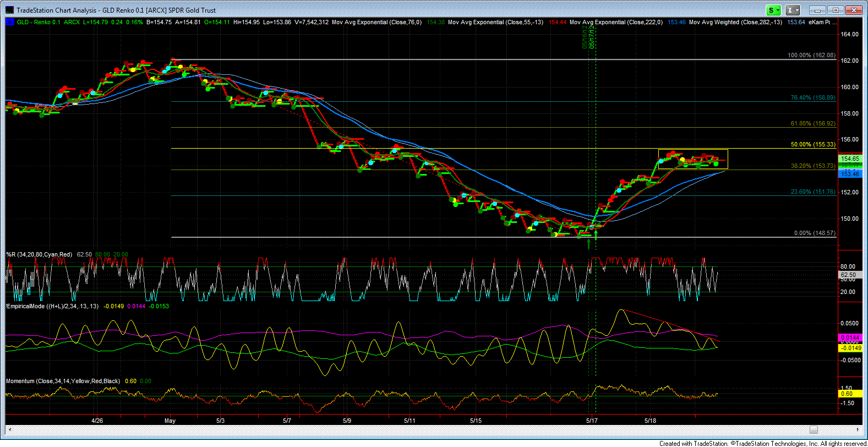The height and width of the screenshot is (447, 868).
Task: Select the 'GLD - Renko 0.1' status label
Action: click(x=39, y=22)
